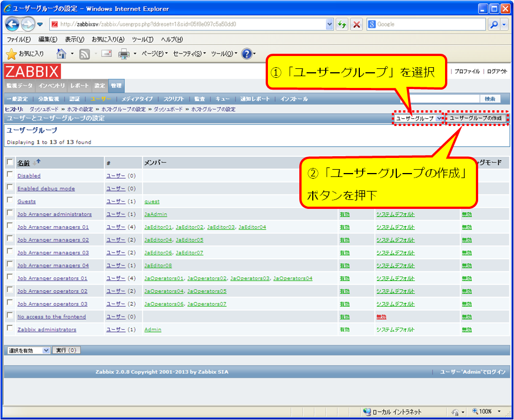
Task: Open the ページ(P) command bar menu
Action: [x=154, y=54]
